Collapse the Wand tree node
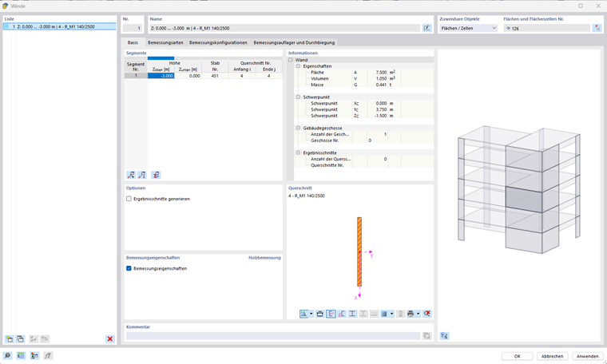The height and width of the screenshot is (364, 607). 291,60
